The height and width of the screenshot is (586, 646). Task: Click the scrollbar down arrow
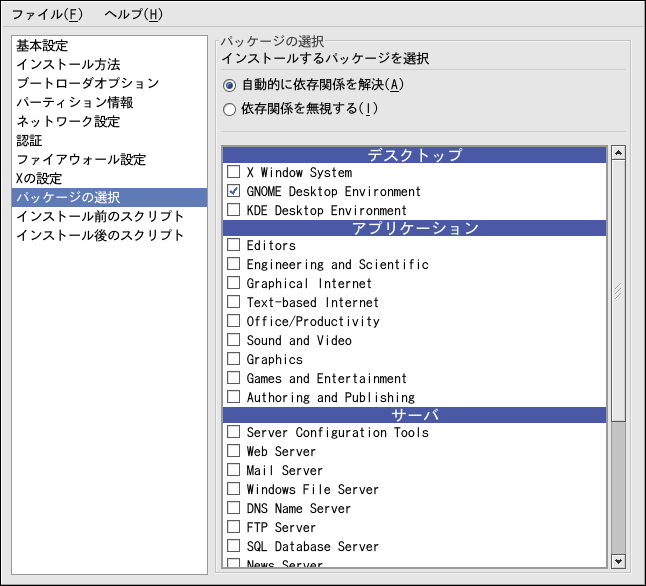(x=618, y=561)
